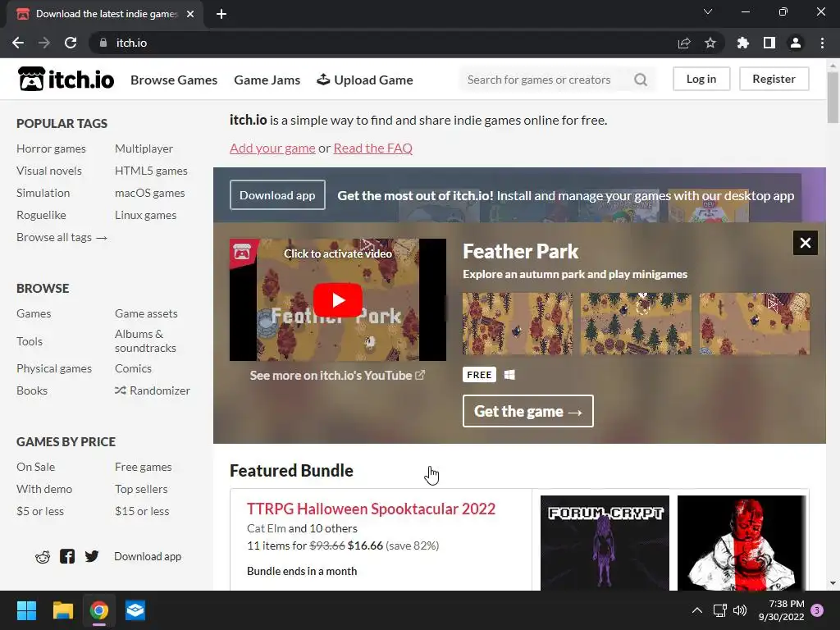Open the Chrome three-dot menu
Screen dimensions: 840x630
click(x=822, y=43)
